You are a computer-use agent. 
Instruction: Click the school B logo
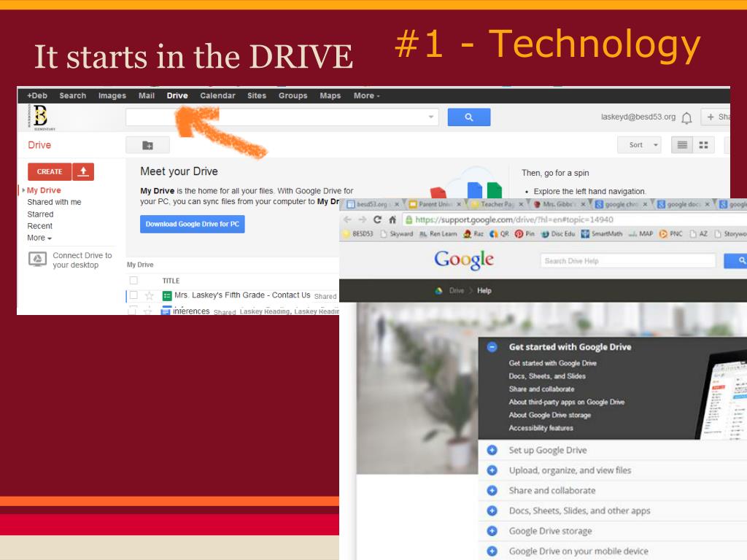click(x=41, y=117)
